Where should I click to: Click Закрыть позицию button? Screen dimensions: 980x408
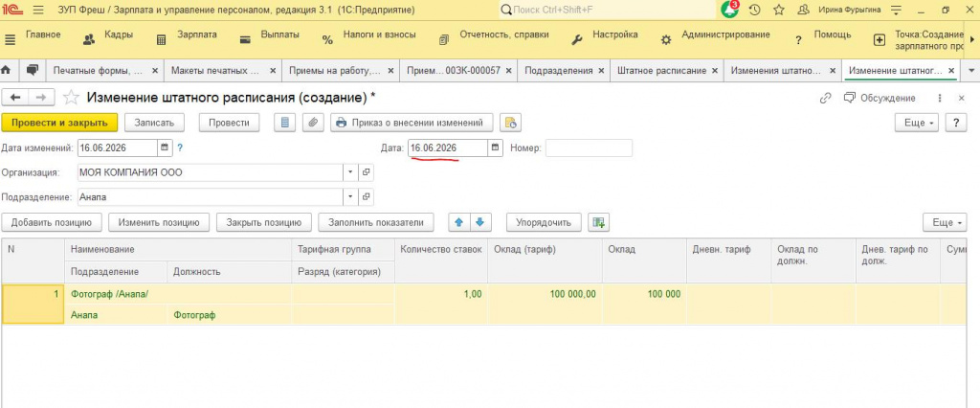click(264, 222)
